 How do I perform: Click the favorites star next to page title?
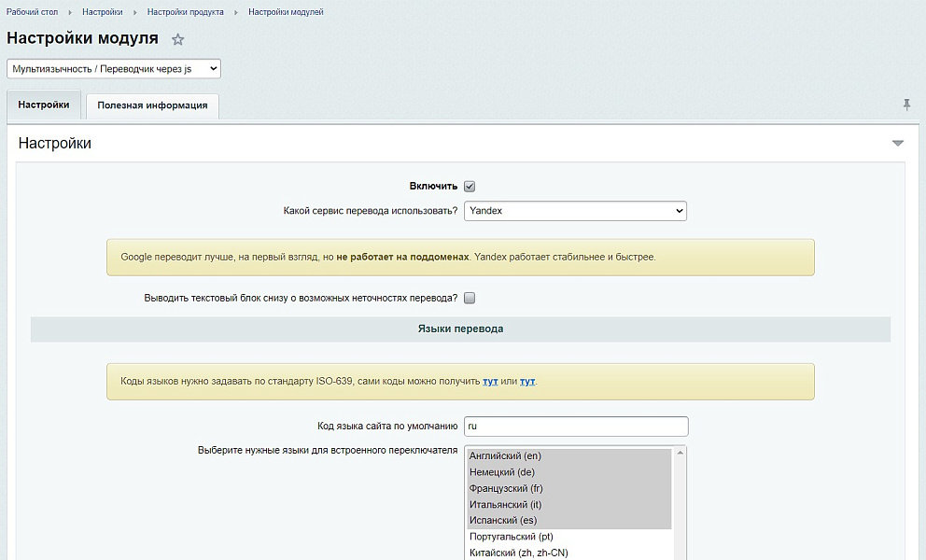tap(178, 39)
